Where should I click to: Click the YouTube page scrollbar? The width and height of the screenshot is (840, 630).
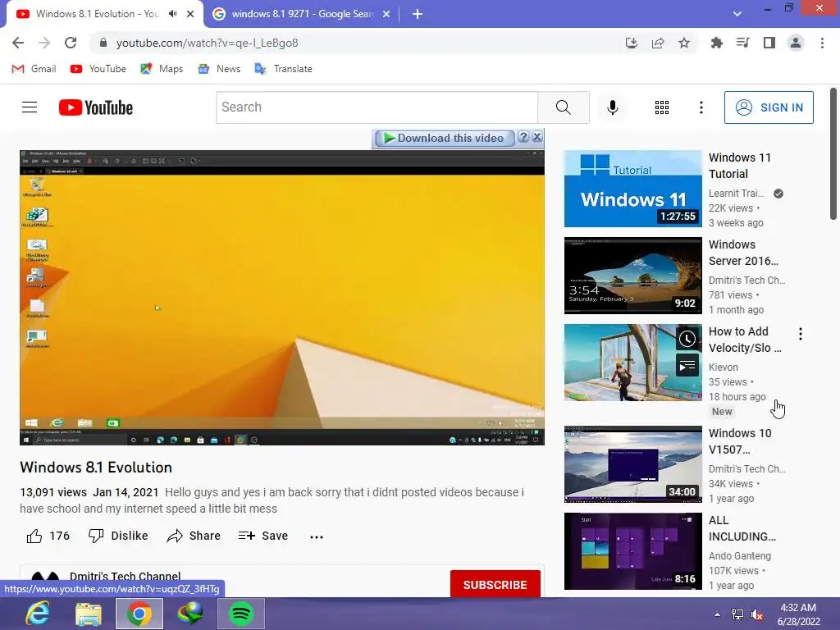833,154
